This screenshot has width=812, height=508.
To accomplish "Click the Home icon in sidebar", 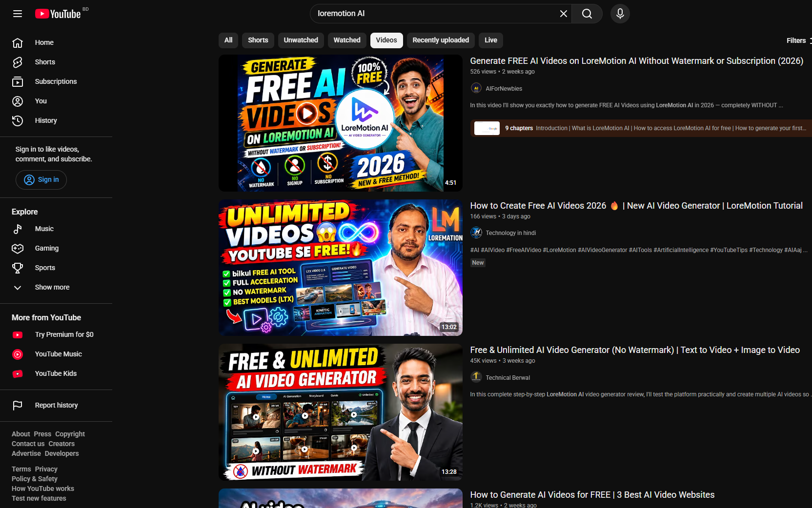I will click(x=18, y=42).
